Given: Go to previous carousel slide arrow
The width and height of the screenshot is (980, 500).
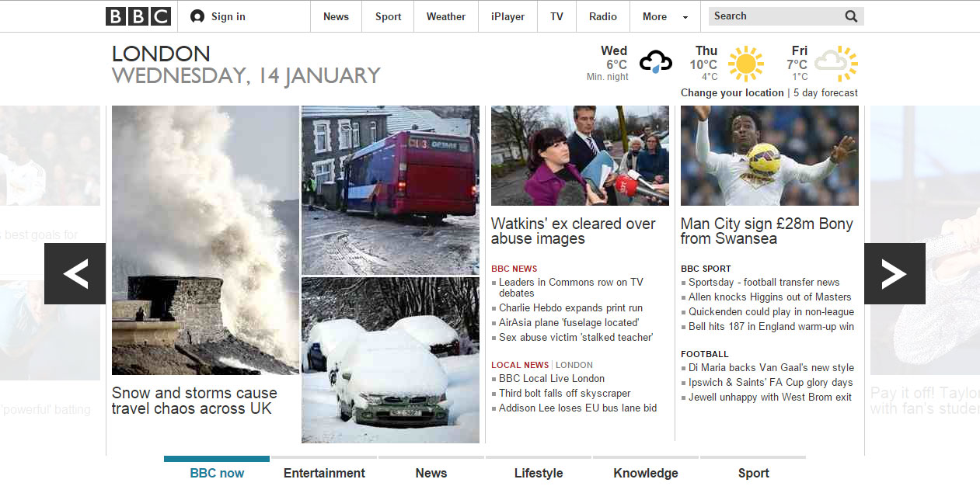Looking at the screenshot, I should [x=75, y=273].
